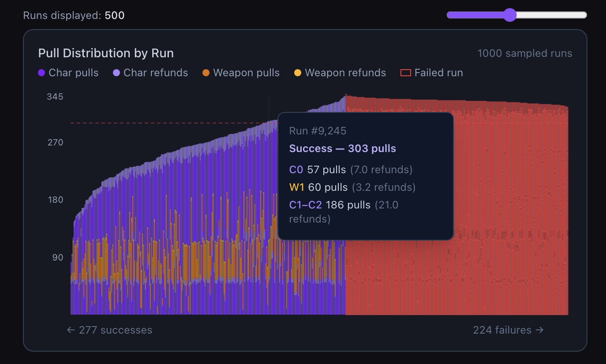Click the Success — 303 pulls text
Viewport: 606px width, 364px height.
click(x=343, y=149)
